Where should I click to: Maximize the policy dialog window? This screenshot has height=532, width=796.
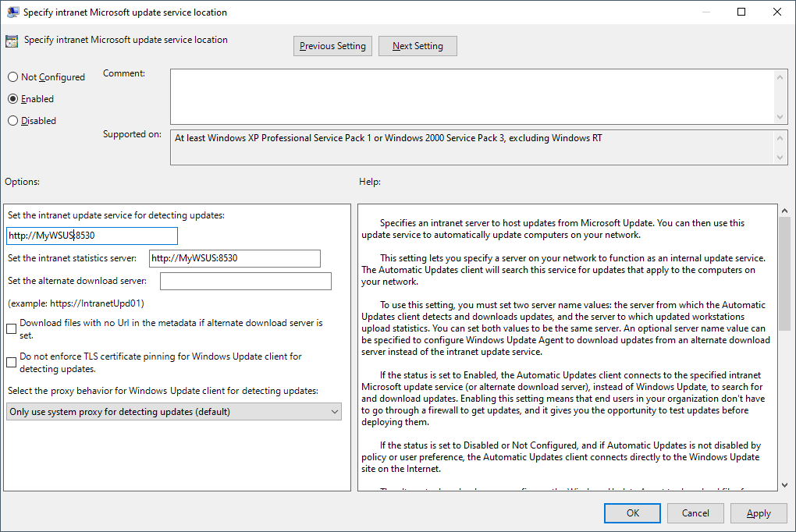pyautogui.click(x=741, y=12)
